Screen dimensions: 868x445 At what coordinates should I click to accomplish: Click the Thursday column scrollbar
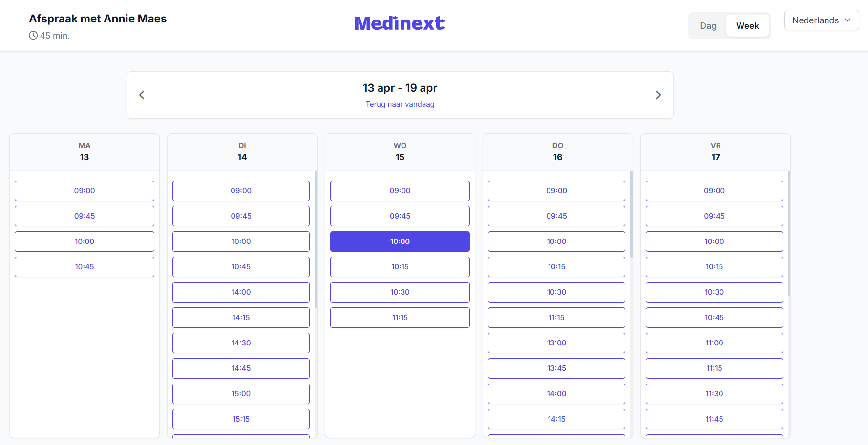(632, 214)
